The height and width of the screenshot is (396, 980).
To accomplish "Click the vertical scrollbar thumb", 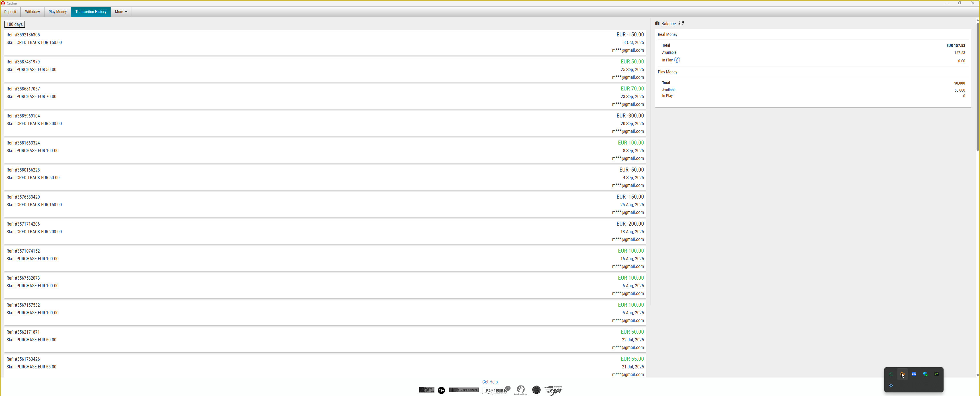I will (977, 87).
